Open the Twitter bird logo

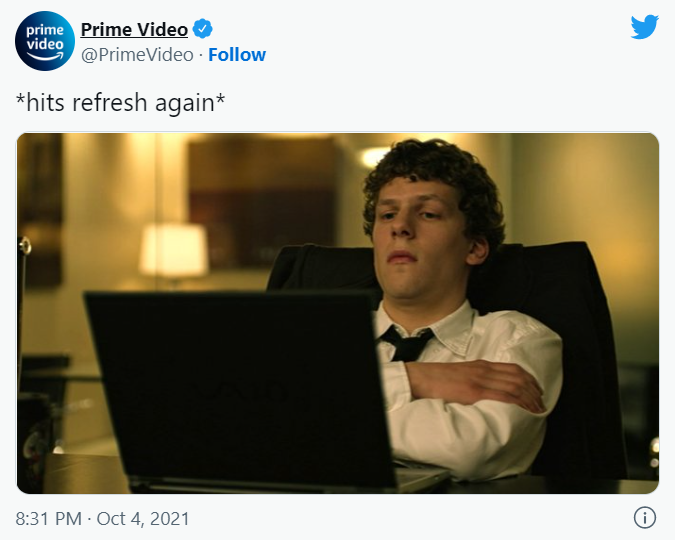(x=644, y=27)
